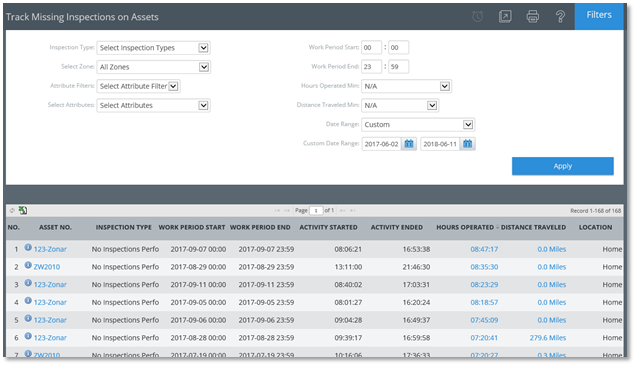Click info icon in row 2

(28, 265)
